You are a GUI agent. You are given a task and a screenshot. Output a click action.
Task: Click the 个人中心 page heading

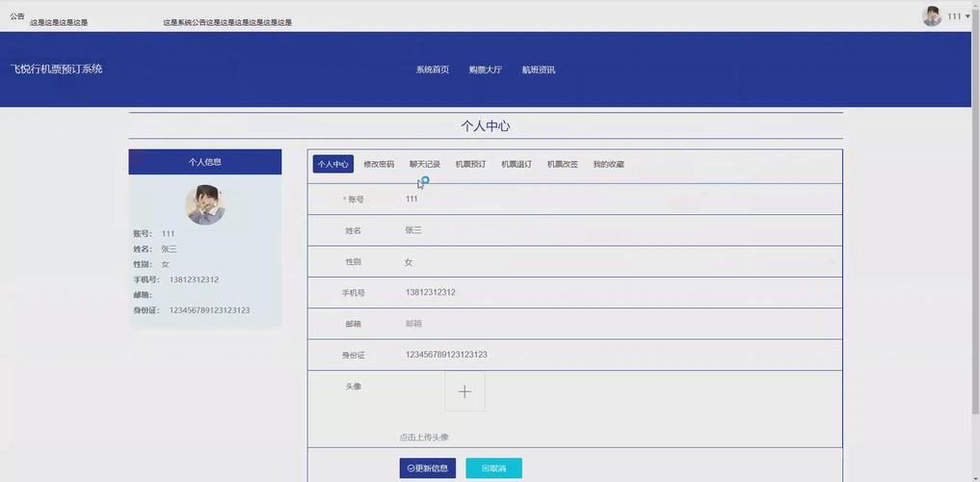pos(486,126)
